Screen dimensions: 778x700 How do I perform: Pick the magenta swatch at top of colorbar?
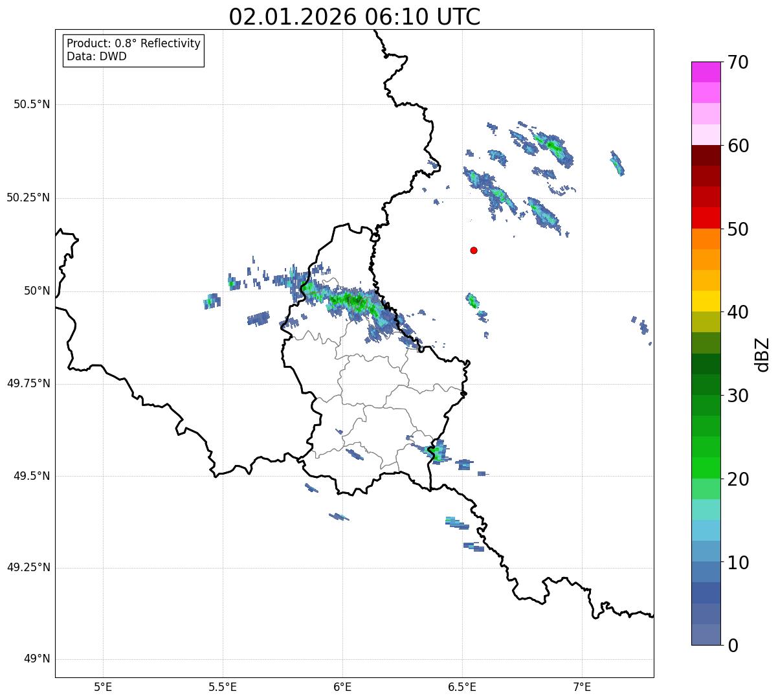coord(706,72)
